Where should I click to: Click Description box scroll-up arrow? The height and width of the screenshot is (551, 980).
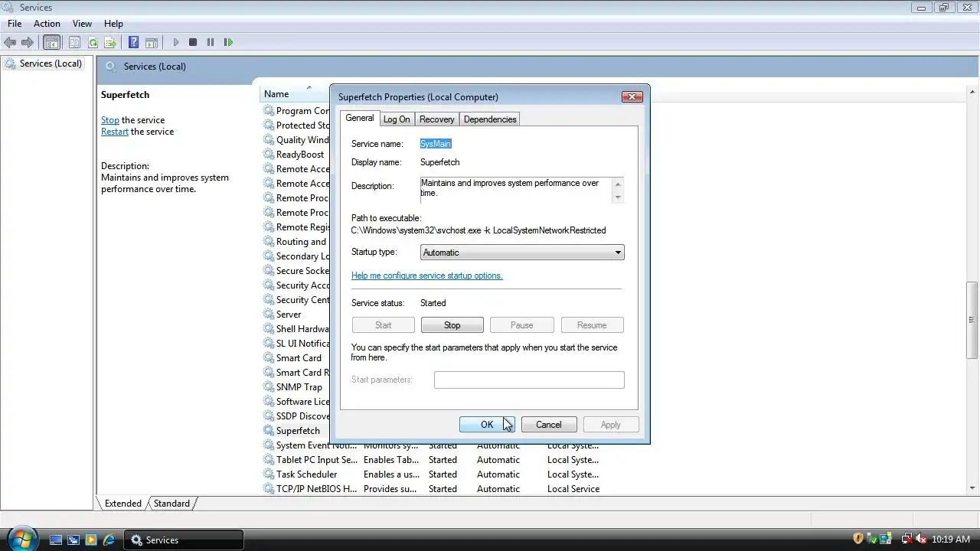coord(618,184)
